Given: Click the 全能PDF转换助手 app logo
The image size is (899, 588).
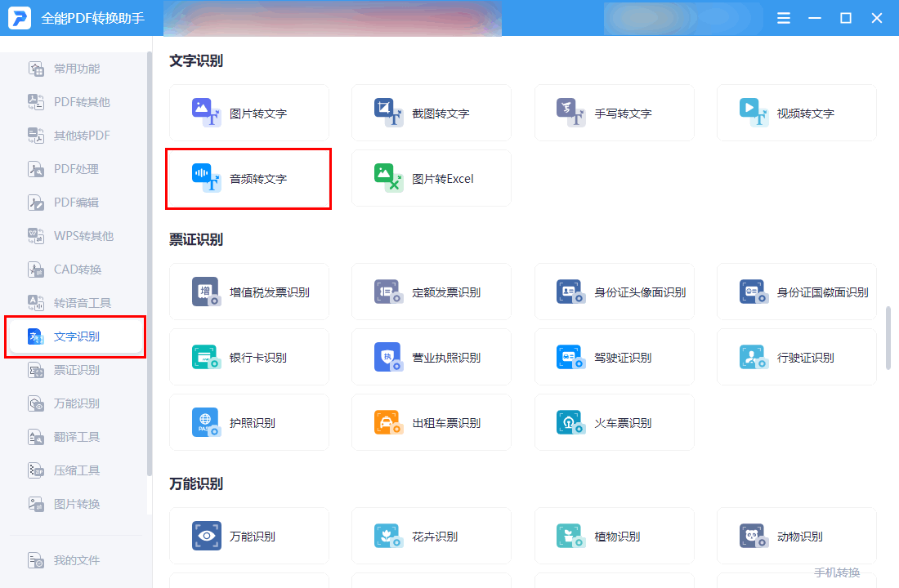Looking at the screenshot, I should click(x=20, y=18).
